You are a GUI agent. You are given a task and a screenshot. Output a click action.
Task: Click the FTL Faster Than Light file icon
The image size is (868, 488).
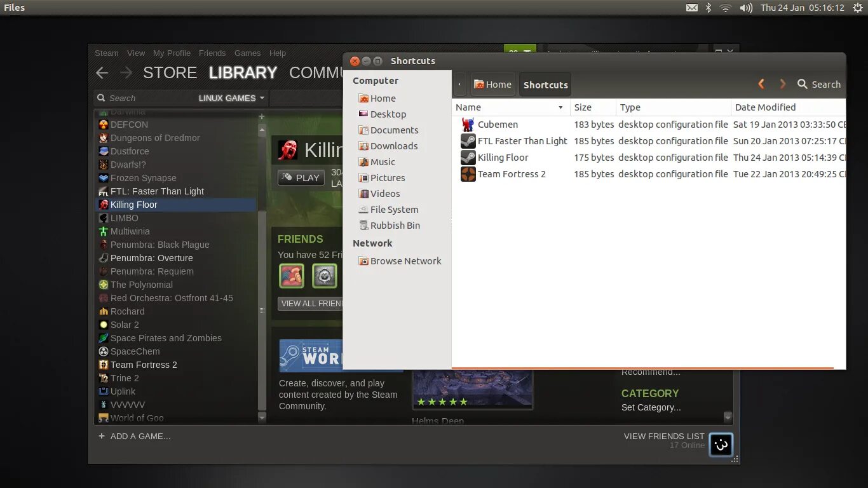coord(468,141)
